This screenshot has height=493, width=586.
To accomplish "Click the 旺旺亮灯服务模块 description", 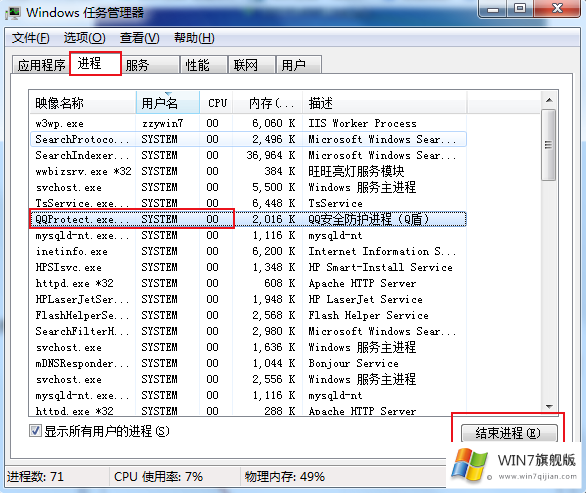I will 356,172.
